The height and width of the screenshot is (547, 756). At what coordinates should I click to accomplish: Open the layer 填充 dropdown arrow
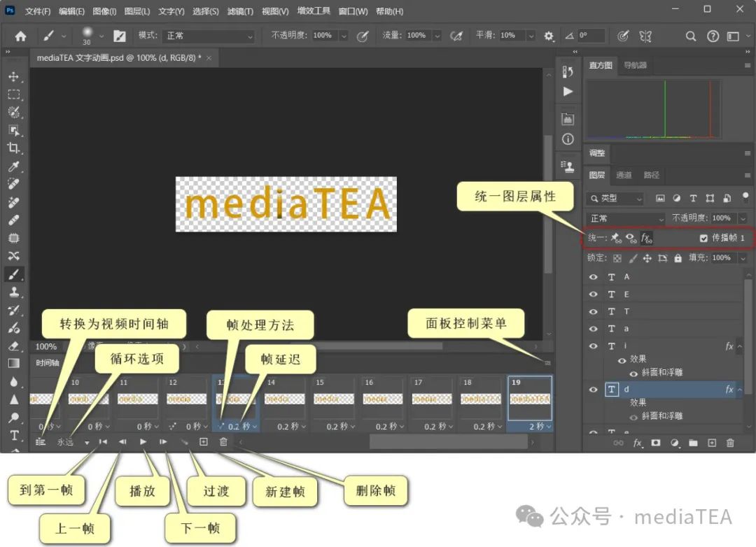(743, 258)
